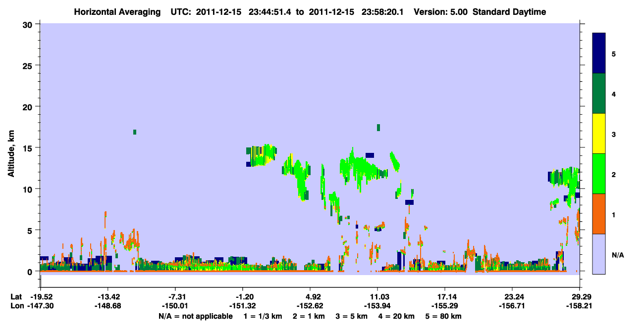Click the 'Standard Daytime' label
644x330 pixels.
509,12
